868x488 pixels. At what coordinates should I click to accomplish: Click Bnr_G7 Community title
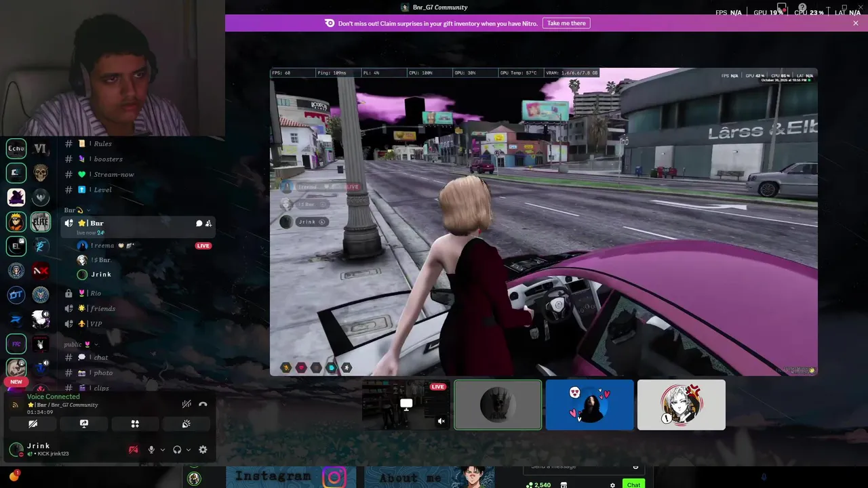pos(440,7)
